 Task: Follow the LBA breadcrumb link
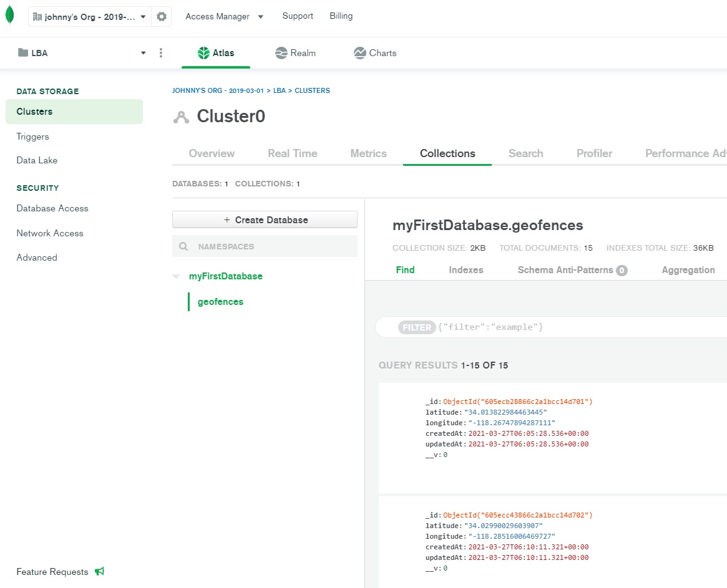[279, 90]
